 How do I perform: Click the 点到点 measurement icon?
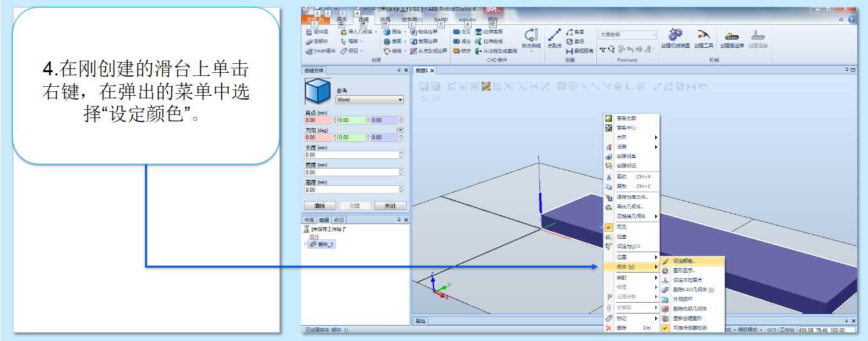(x=554, y=36)
